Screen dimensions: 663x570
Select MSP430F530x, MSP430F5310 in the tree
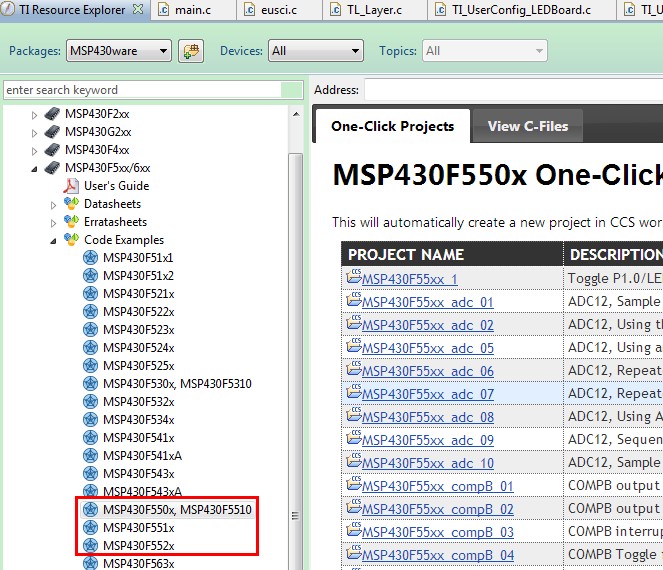177,384
